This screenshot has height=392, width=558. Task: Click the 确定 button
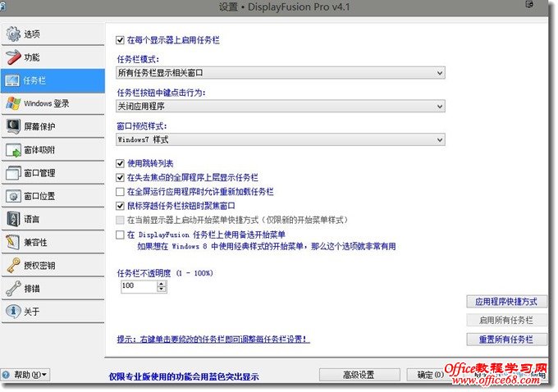coord(426,375)
